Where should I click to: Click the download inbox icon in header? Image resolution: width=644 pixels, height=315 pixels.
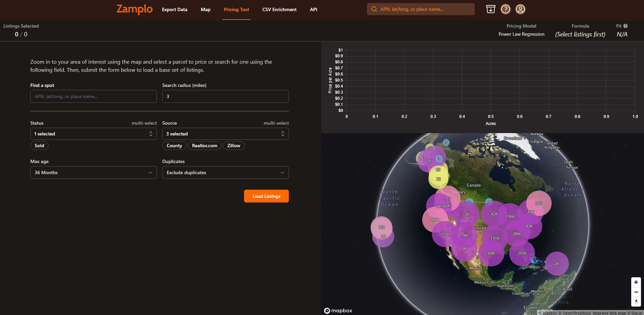(490, 9)
